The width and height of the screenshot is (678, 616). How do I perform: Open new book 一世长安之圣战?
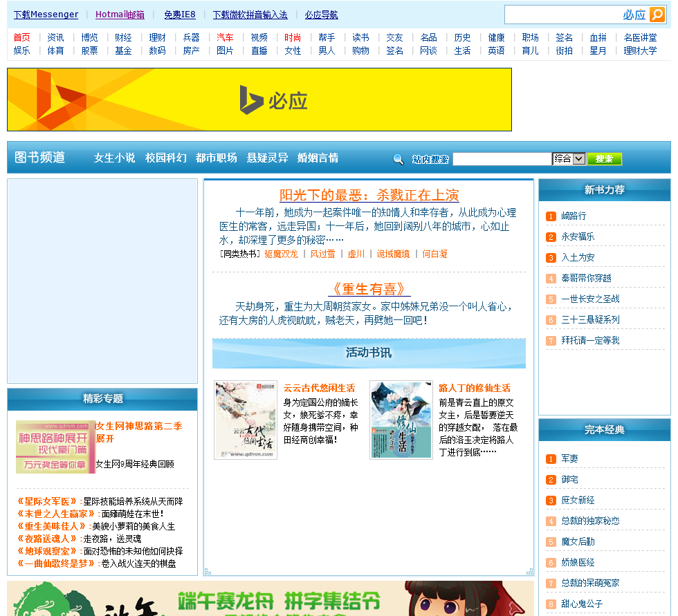point(590,299)
